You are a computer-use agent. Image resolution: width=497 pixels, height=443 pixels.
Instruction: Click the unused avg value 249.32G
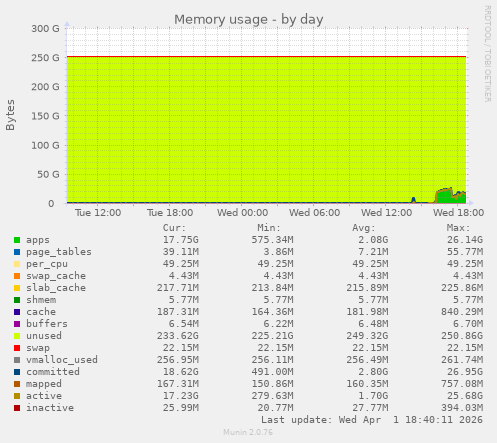point(367,336)
